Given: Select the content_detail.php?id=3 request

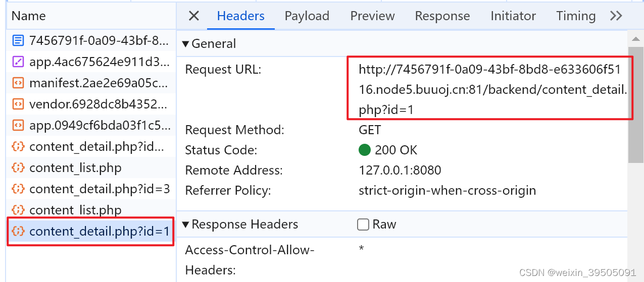Looking at the screenshot, I should [91, 189].
